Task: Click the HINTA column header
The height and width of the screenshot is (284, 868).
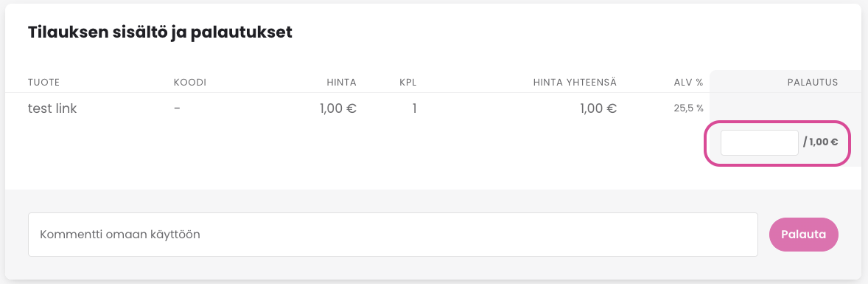Action: click(x=342, y=83)
